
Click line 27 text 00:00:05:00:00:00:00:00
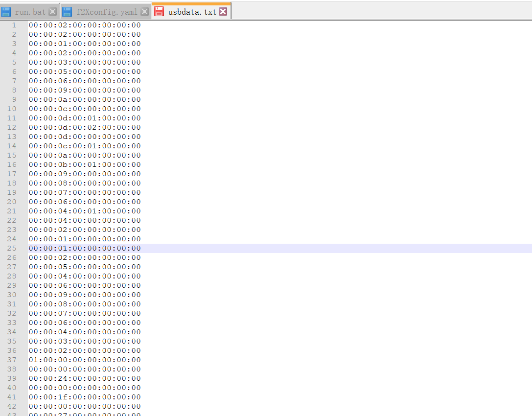click(x=85, y=267)
